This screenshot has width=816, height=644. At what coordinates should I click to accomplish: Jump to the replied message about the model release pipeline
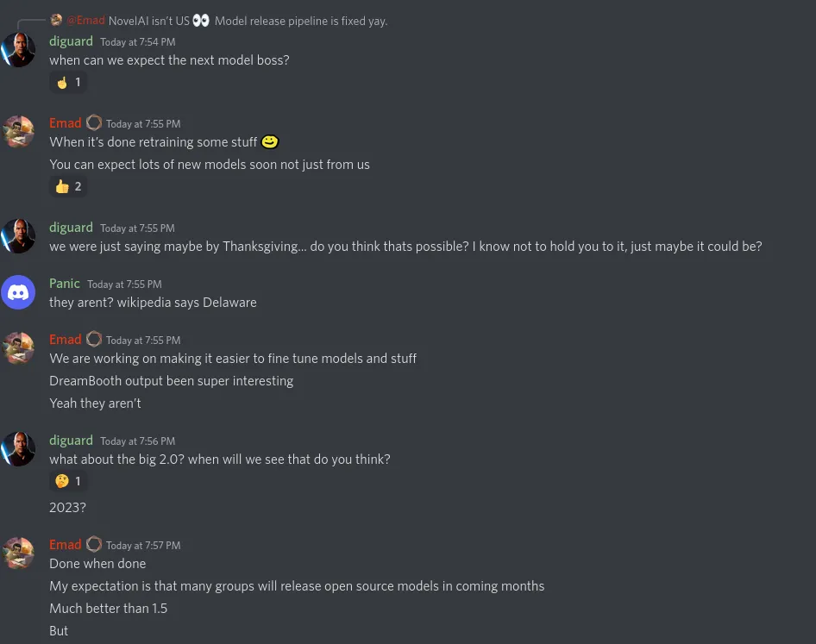point(301,21)
